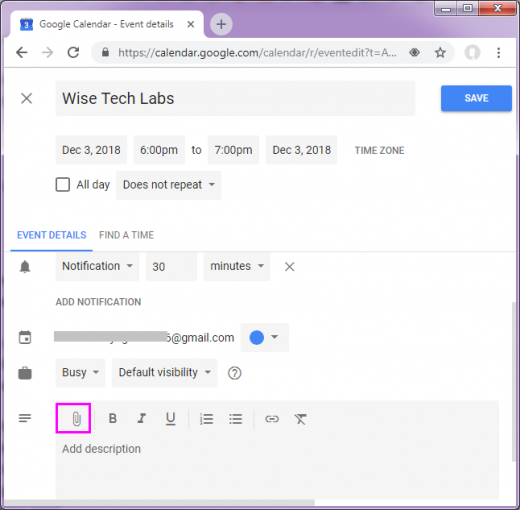Switch to the Event Details tab
The height and width of the screenshot is (510, 520).
click(x=52, y=235)
